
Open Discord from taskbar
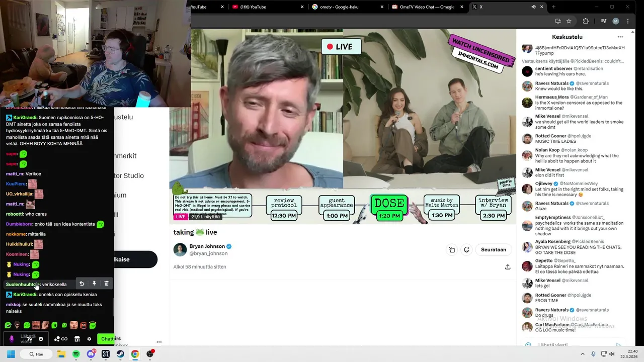(x=91, y=354)
